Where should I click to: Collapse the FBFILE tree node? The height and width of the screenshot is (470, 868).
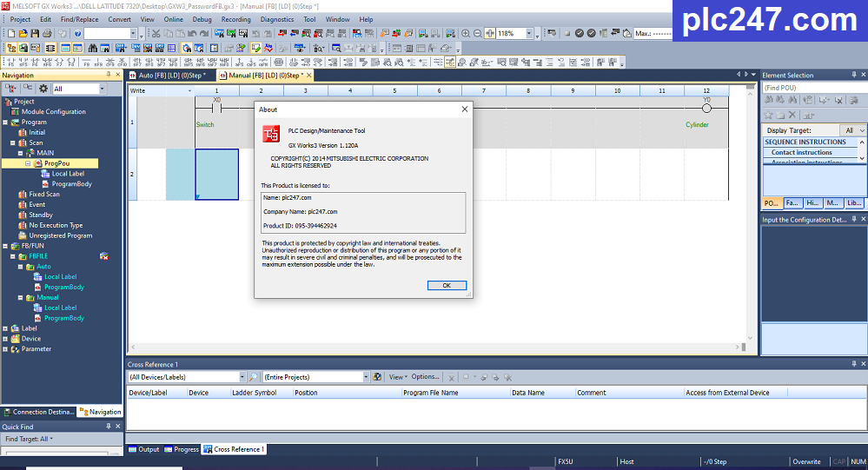[12, 256]
